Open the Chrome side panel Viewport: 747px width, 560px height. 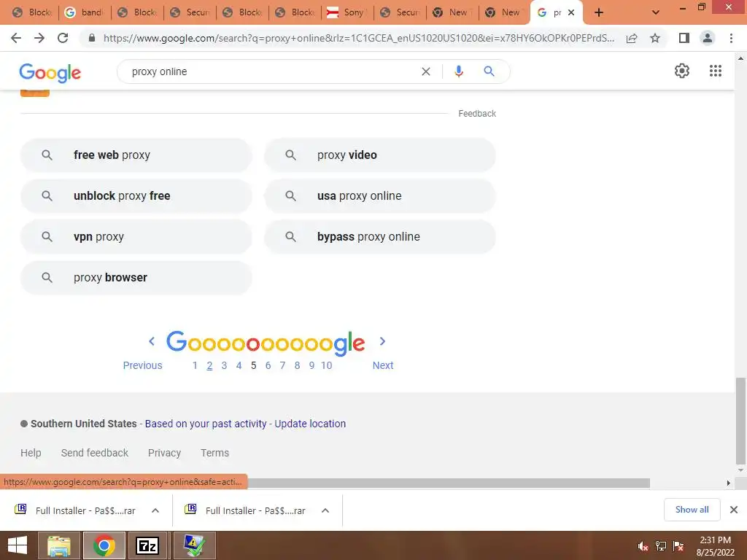[684, 38]
